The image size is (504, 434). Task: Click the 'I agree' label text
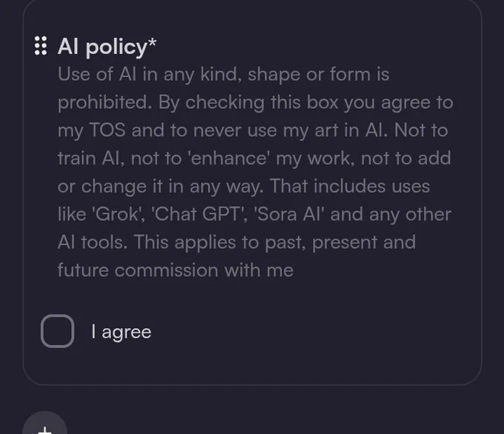[x=121, y=332]
